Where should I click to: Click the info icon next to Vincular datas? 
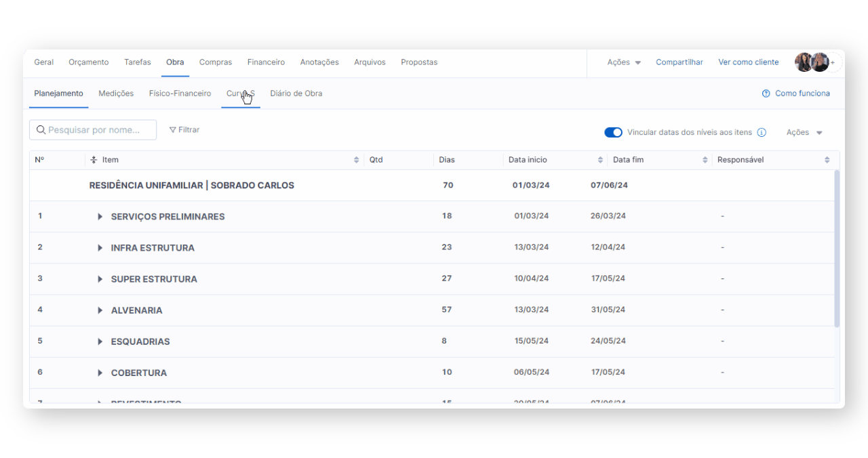coord(762,132)
